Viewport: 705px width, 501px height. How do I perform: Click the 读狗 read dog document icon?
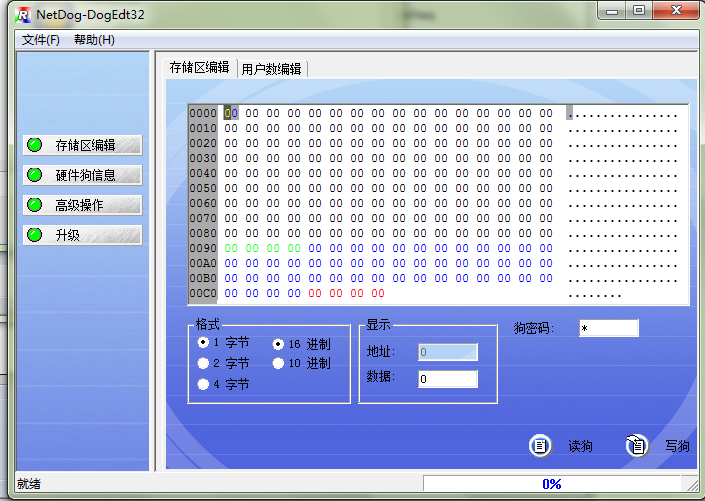click(540, 446)
